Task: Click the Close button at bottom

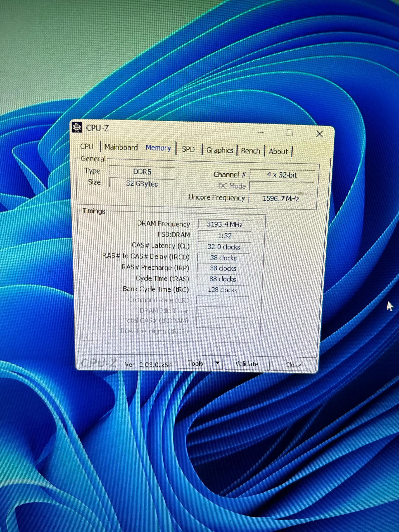Action: tap(293, 365)
